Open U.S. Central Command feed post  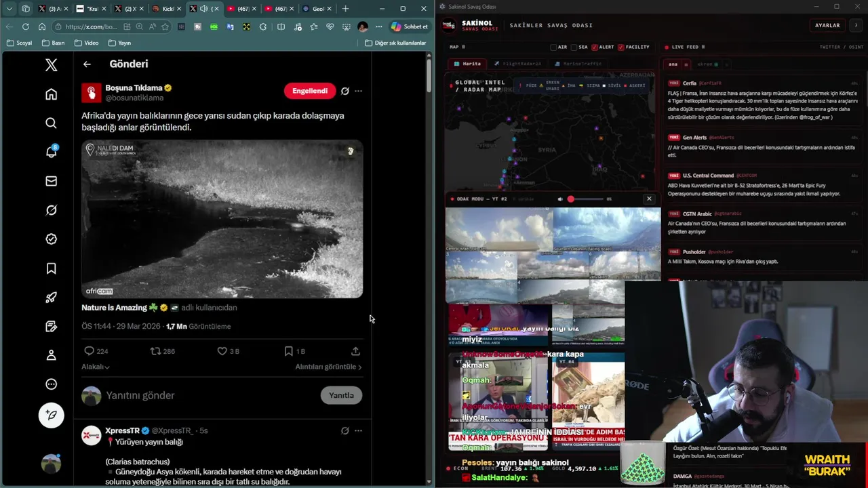pos(764,184)
